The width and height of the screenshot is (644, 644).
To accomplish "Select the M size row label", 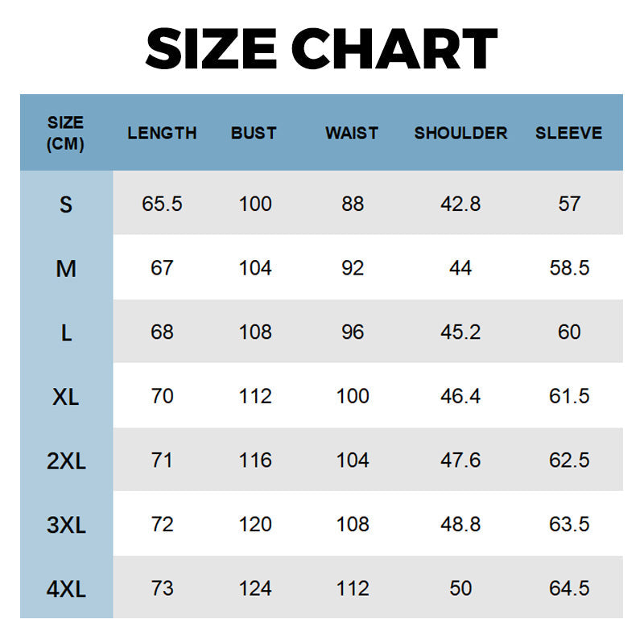I will point(66,268).
